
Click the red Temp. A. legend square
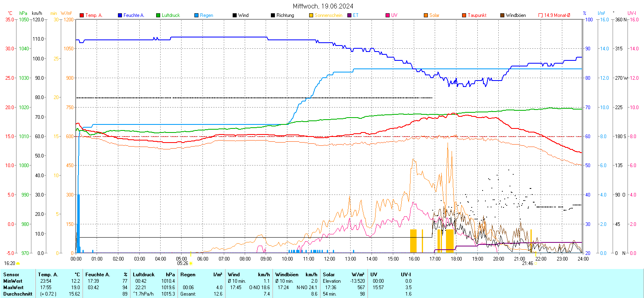82,15
